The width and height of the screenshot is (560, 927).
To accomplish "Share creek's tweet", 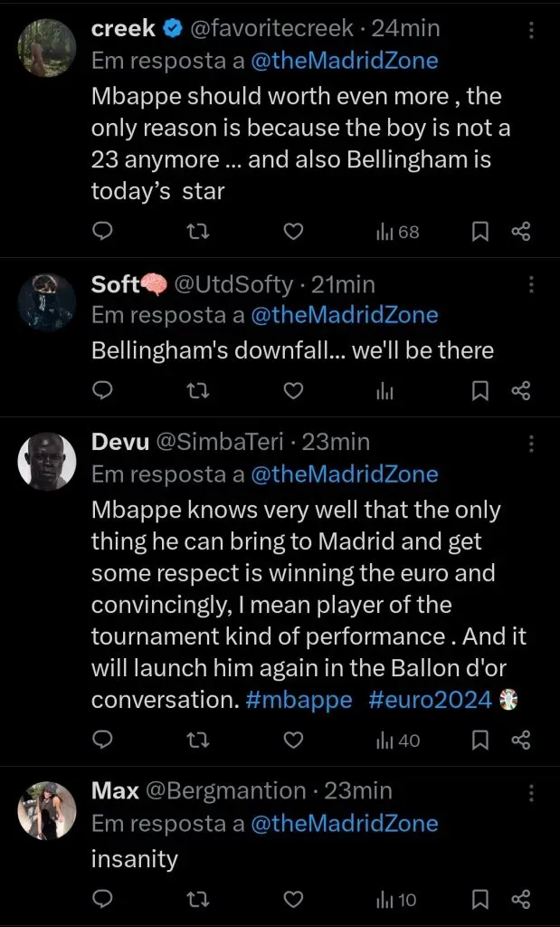I will pyautogui.click(x=520, y=232).
